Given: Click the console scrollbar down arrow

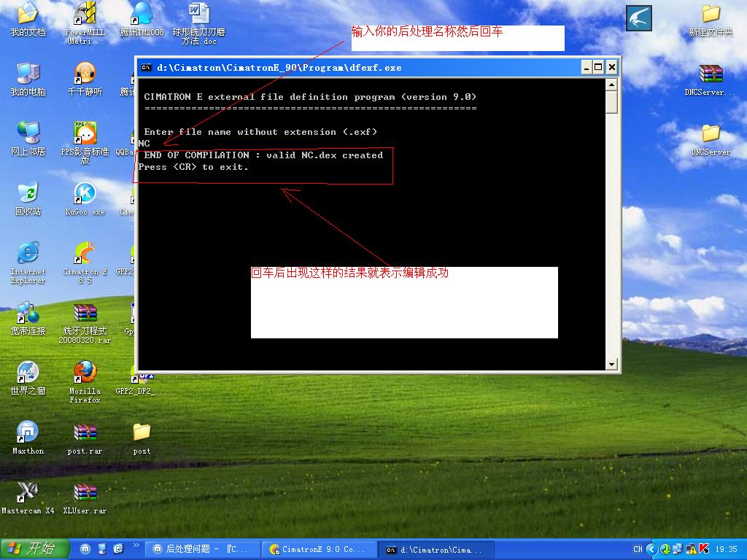Looking at the screenshot, I should pyautogui.click(x=612, y=364).
